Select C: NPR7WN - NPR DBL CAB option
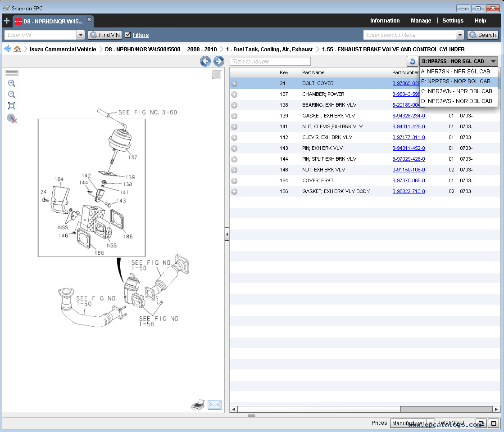Viewport: 504px width, 432px height. coord(459,91)
